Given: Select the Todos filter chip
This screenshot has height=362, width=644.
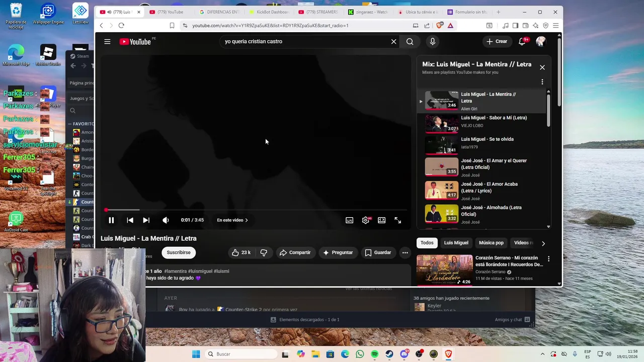Looking at the screenshot, I should (427, 243).
